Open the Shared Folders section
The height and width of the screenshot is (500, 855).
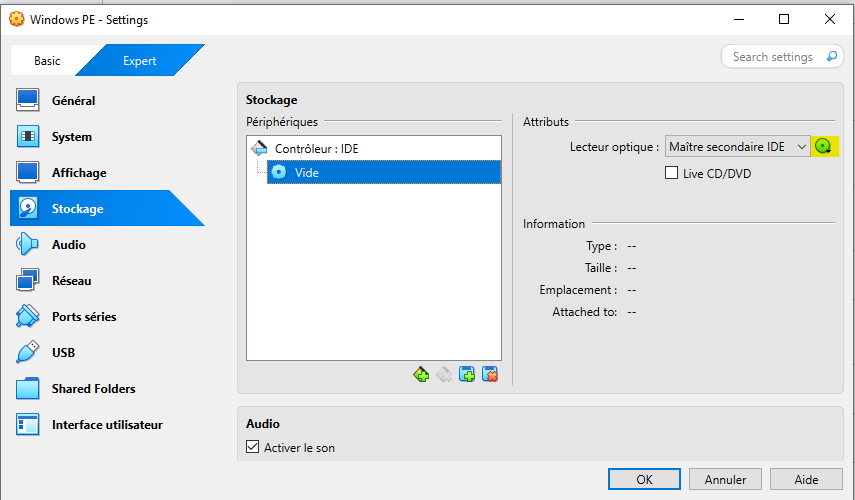coord(93,389)
